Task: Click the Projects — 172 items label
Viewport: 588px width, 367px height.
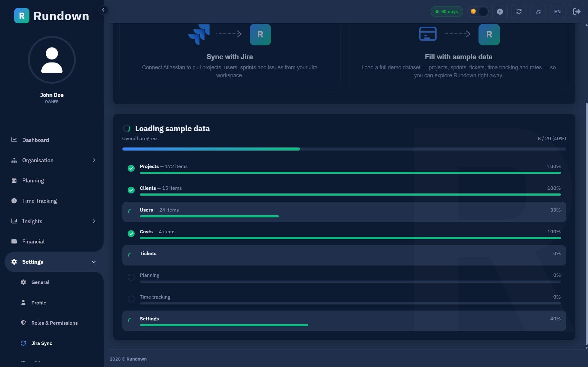Action: point(163,166)
